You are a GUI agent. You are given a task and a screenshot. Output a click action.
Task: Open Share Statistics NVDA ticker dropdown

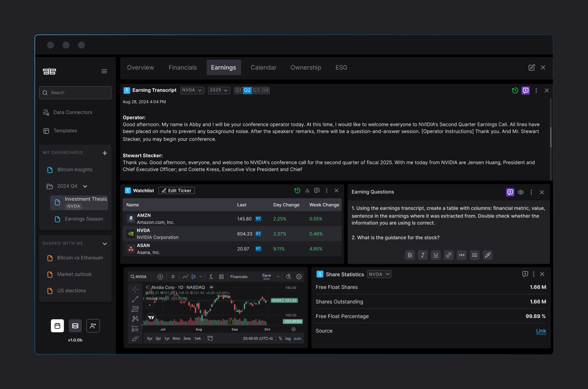pyautogui.click(x=379, y=274)
